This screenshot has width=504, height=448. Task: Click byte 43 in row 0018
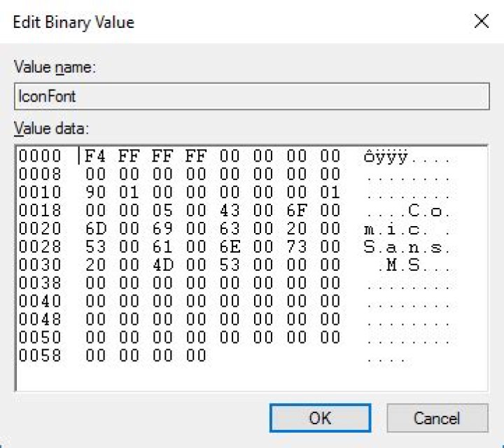pos(230,211)
